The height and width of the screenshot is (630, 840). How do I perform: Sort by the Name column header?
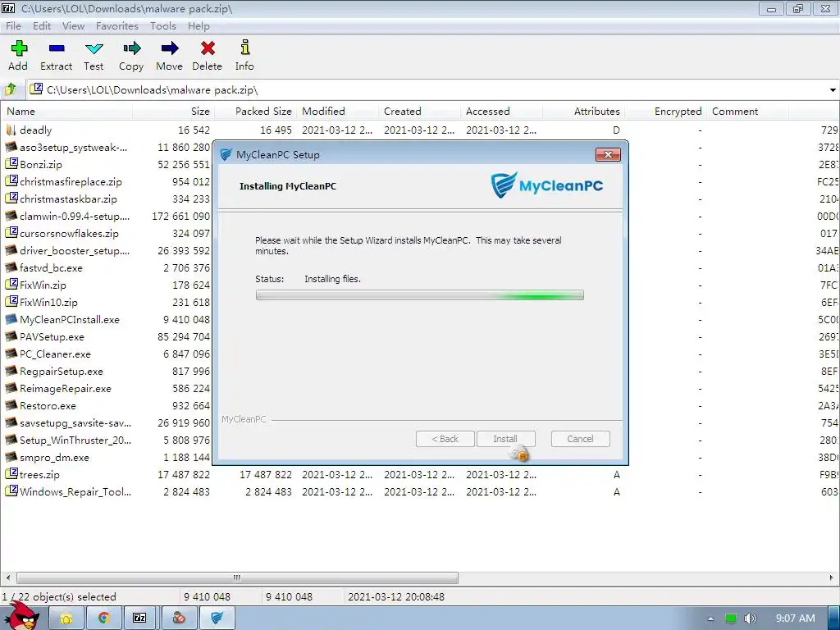coord(66,111)
